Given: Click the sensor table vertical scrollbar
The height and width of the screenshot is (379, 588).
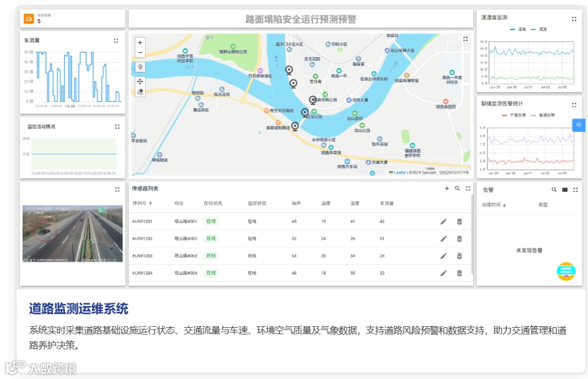Looking at the screenshot, I should [x=471, y=235].
